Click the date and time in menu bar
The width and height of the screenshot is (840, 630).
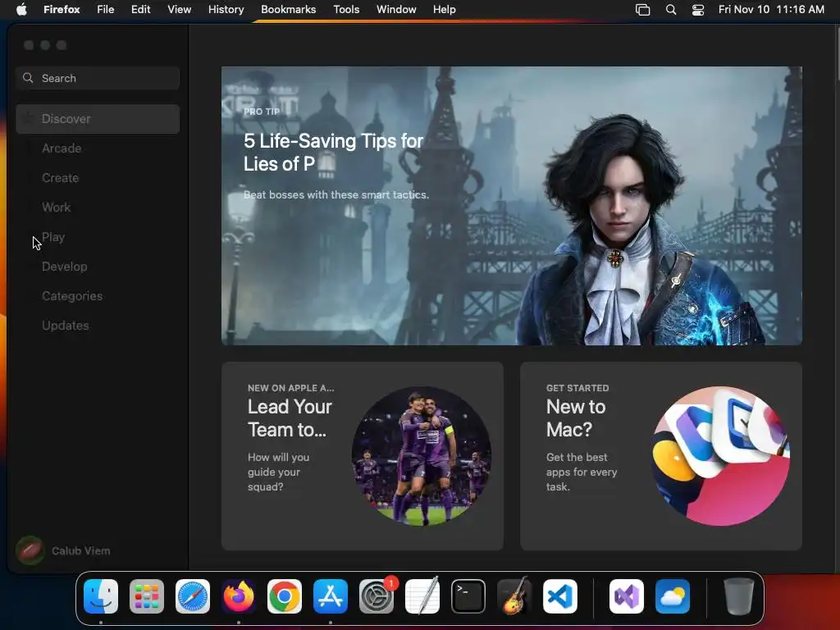pos(771,9)
